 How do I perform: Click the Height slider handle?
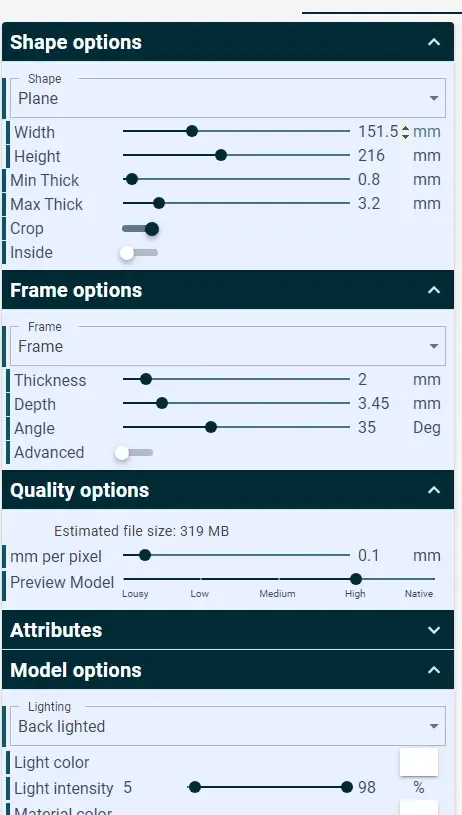221,155
